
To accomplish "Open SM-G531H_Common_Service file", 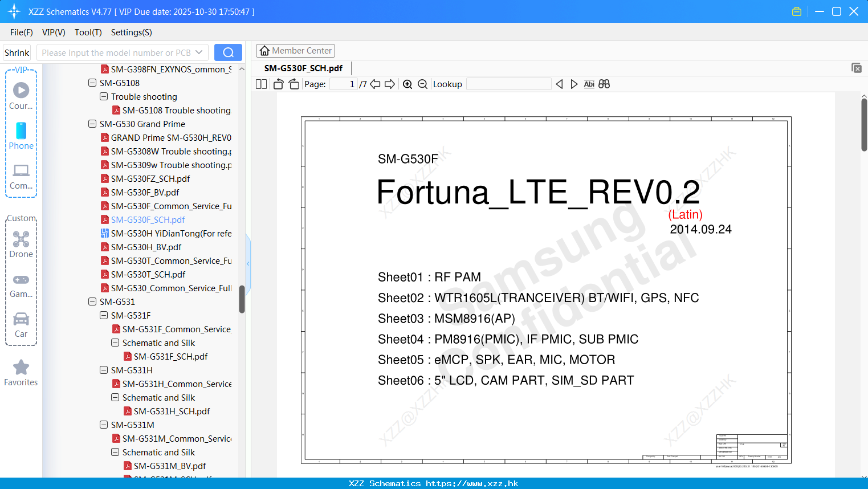I will (x=172, y=384).
